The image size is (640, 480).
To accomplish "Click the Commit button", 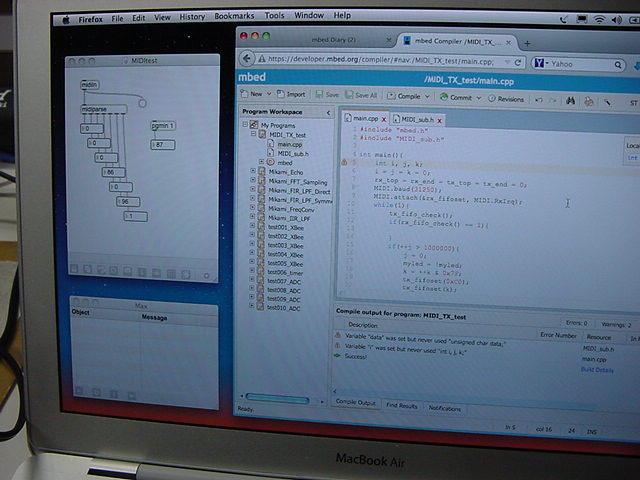I will (x=456, y=98).
